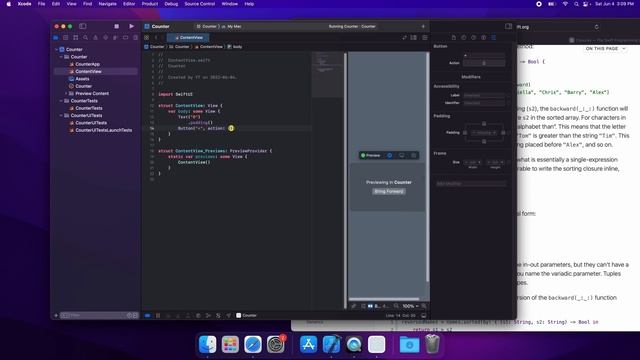Expand the Preview Content folder

66,93
